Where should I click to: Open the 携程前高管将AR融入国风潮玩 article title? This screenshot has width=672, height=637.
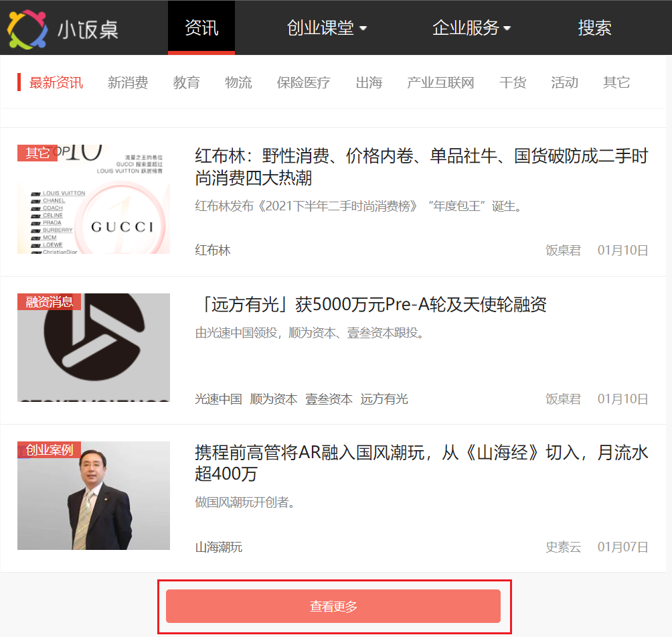421,464
